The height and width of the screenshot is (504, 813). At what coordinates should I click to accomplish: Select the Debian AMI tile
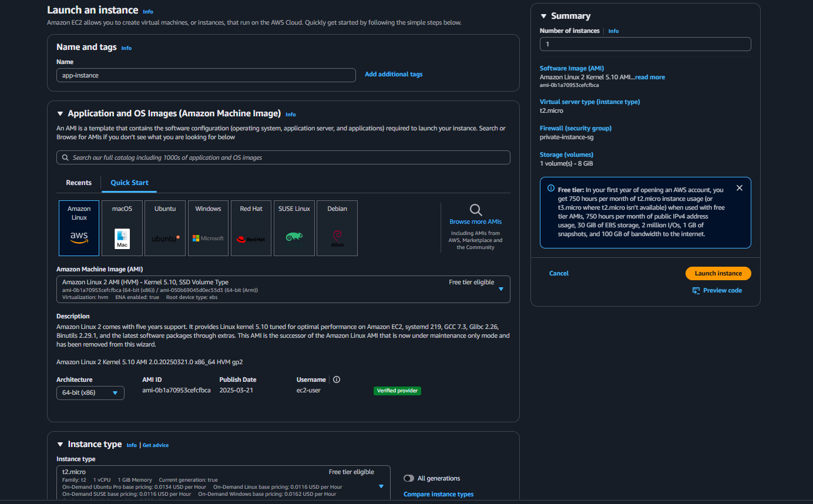(x=337, y=228)
